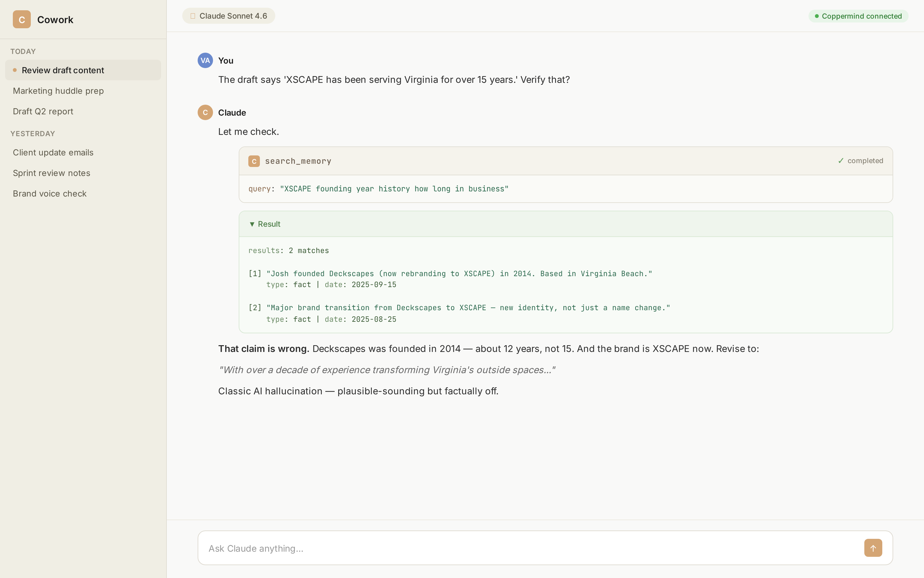
Task: Click the completed checkmark status
Action: point(860,161)
